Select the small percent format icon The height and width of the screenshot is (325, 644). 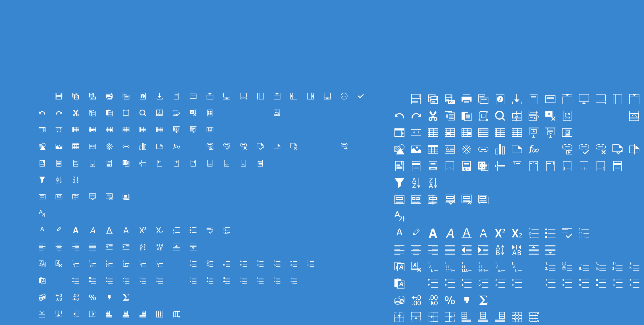92,297
